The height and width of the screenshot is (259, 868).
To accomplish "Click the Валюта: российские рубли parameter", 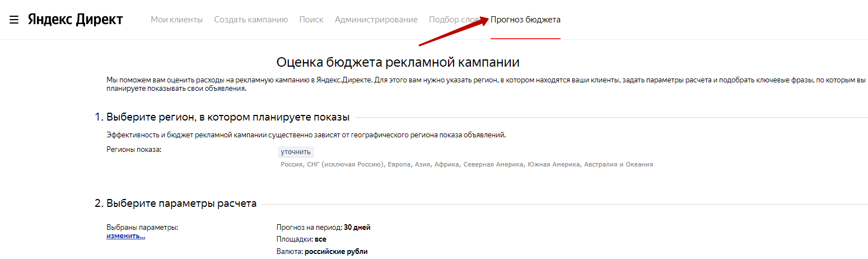I will 322,252.
